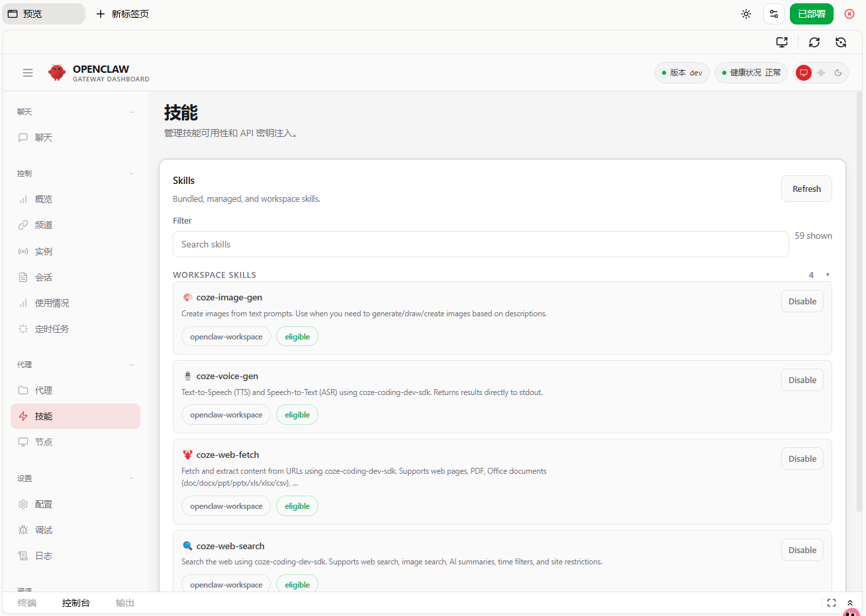Disable the coze-web-fetch skill

[x=802, y=459]
